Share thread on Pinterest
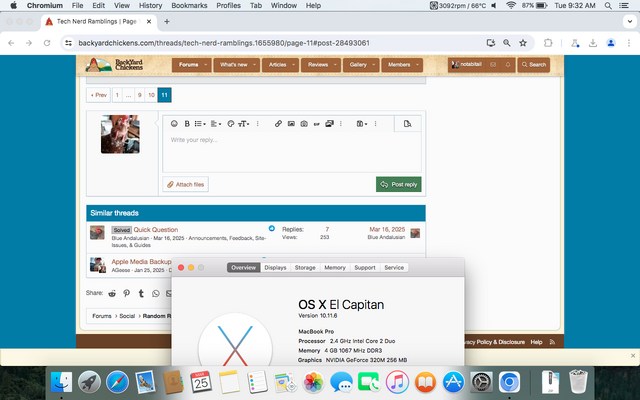Image resolution: width=640 pixels, height=400 pixels. click(x=127, y=293)
